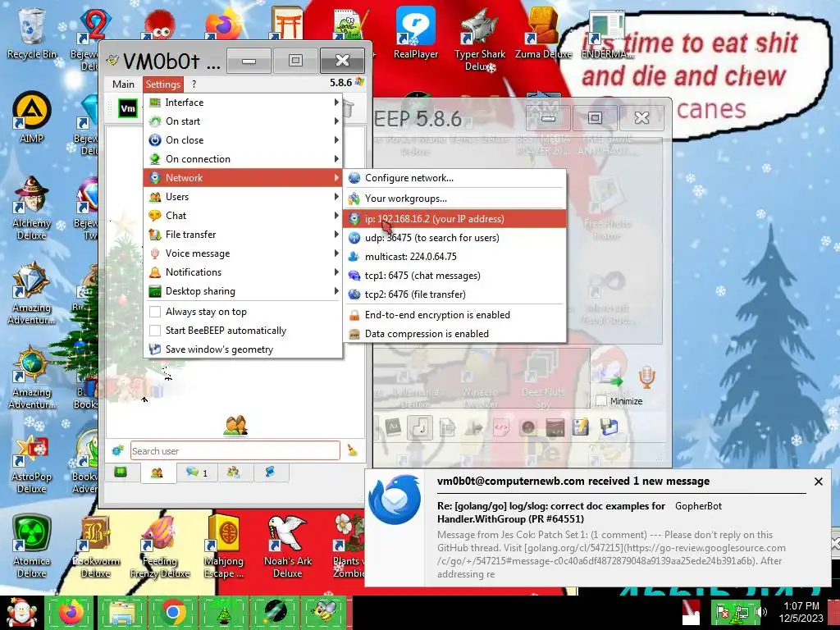This screenshot has height=630, width=840.
Task: Select the multicast: 224.0.64.75 entry
Action: (x=454, y=257)
